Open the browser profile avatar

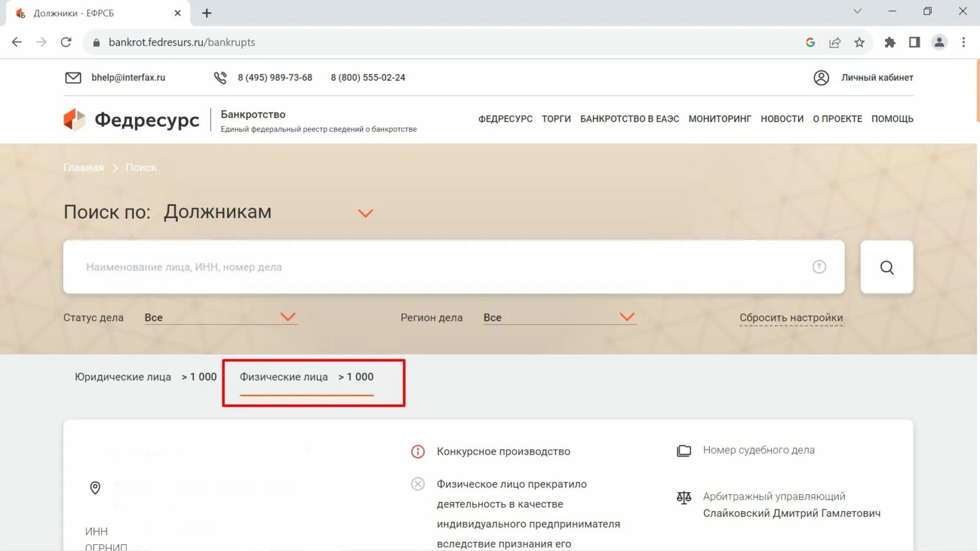939,42
